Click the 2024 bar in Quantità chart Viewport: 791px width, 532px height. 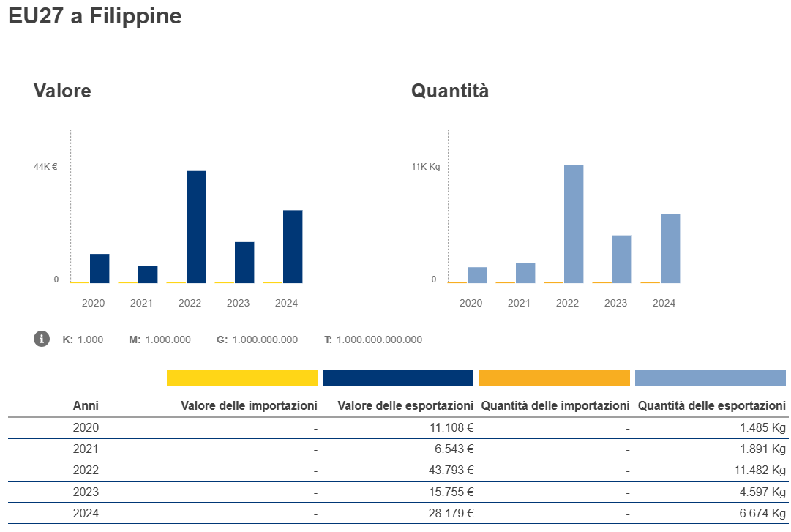670,249
